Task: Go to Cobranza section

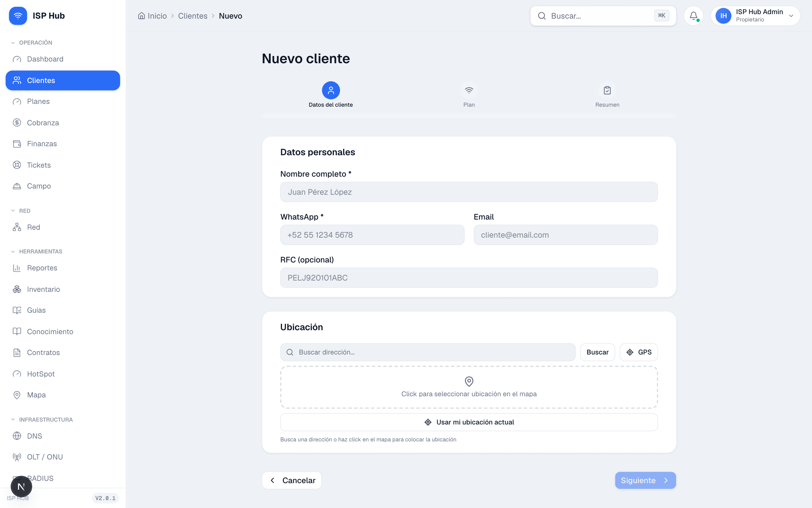Action: tap(63, 123)
